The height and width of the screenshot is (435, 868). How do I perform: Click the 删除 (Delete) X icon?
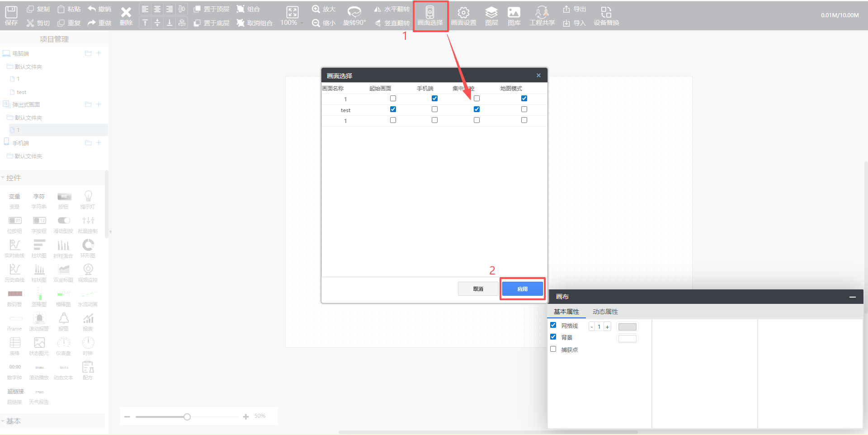click(126, 15)
